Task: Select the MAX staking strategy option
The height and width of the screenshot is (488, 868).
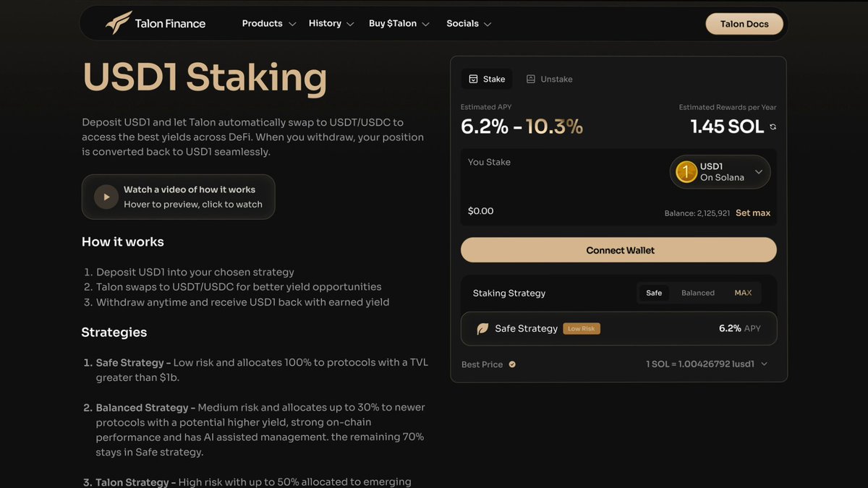Action: (743, 293)
